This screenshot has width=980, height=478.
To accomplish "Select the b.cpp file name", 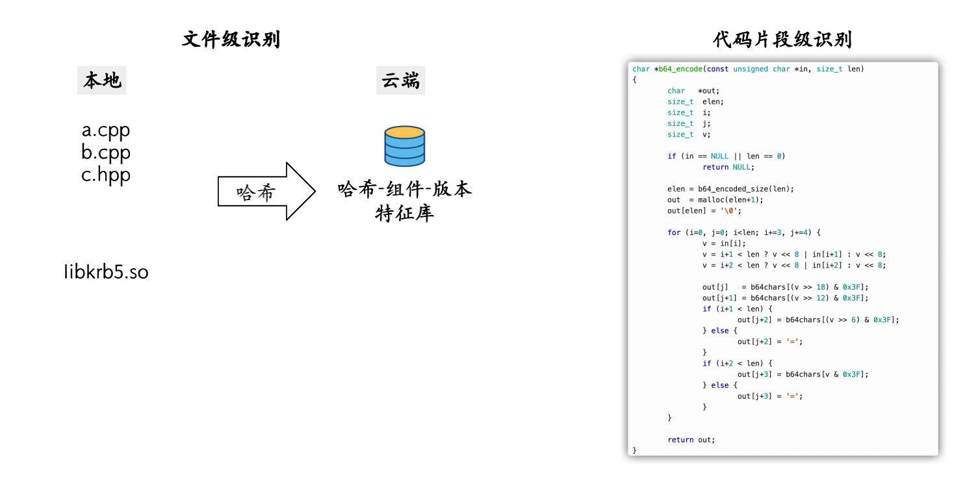I will click(x=106, y=153).
